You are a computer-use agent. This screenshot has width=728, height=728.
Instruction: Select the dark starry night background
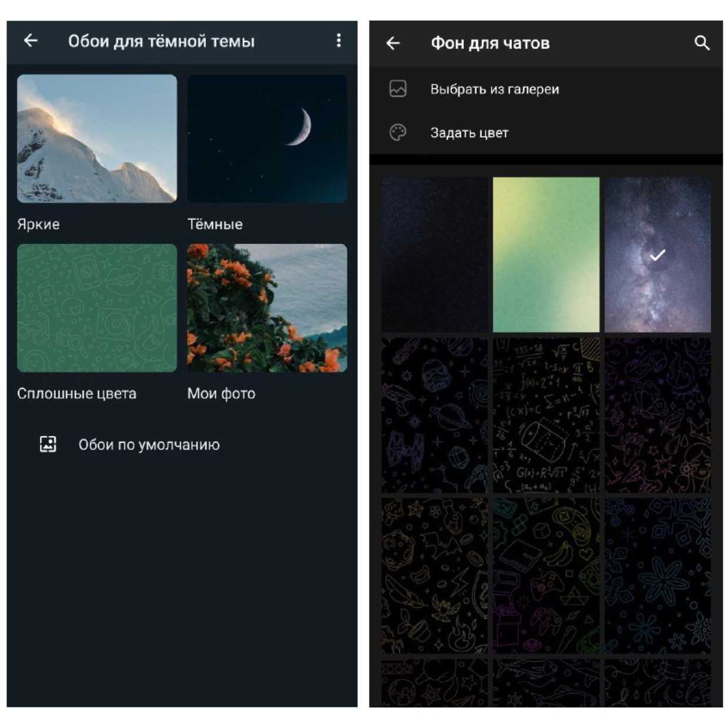(x=434, y=254)
